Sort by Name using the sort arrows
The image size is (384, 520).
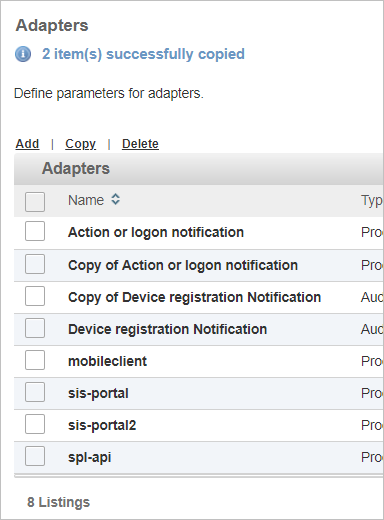point(115,199)
